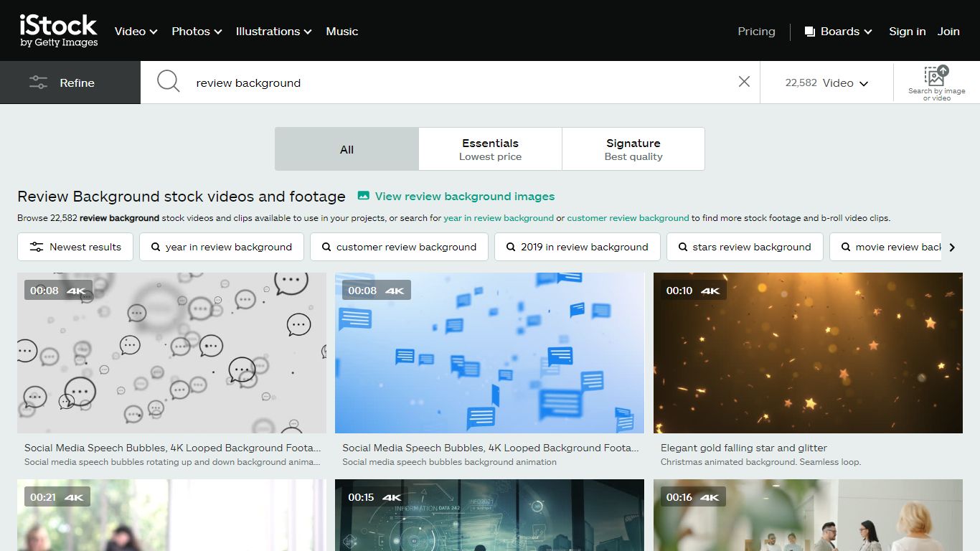Viewport: 980px width, 551px height.
Task: Go to Pricing page
Action: [756, 32]
